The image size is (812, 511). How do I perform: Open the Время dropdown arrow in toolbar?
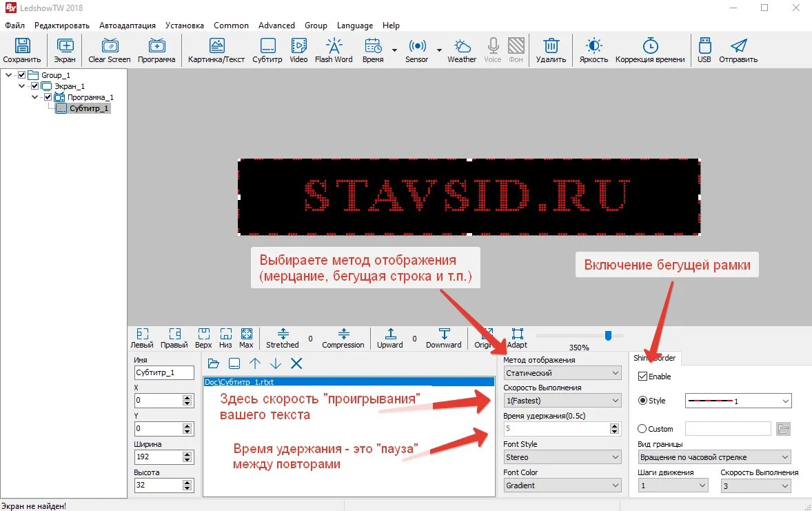click(x=394, y=50)
